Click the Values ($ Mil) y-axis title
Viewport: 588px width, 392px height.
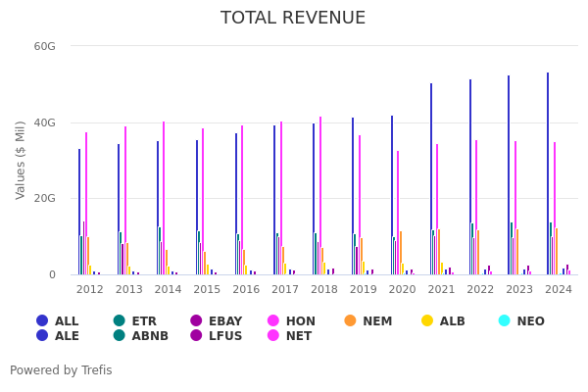point(21,160)
